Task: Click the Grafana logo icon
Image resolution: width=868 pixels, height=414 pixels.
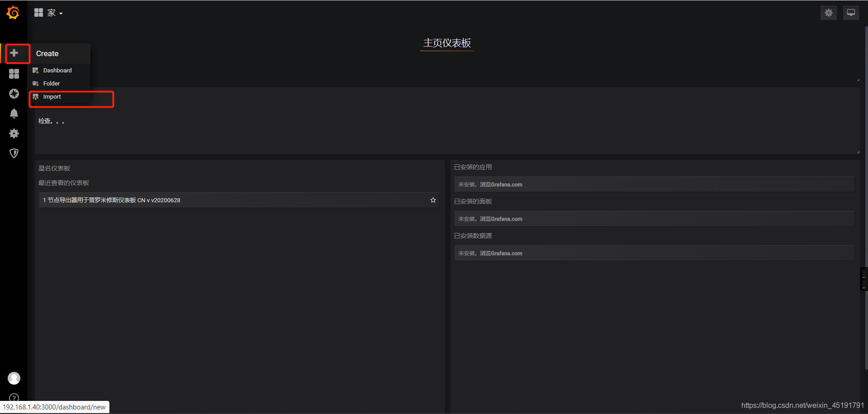Action: [x=13, y=13]
